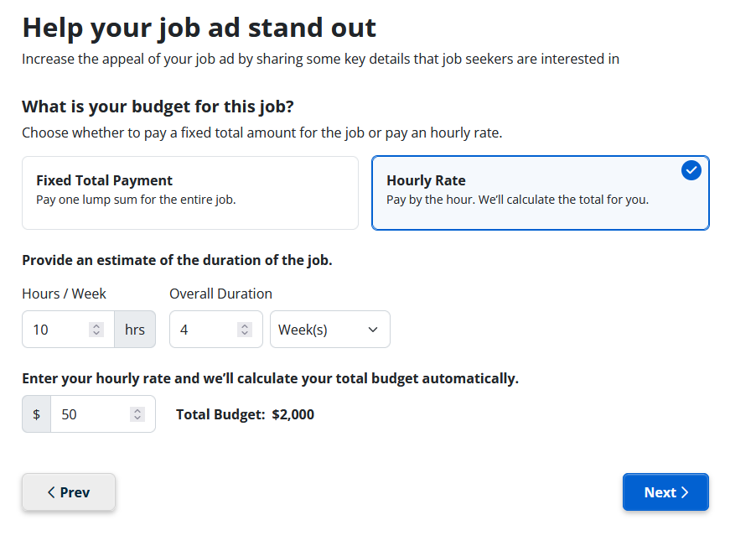Click the 'Help your job ad stand out' heading
This screenshot has width=756, height=546.
coord(199,28)
